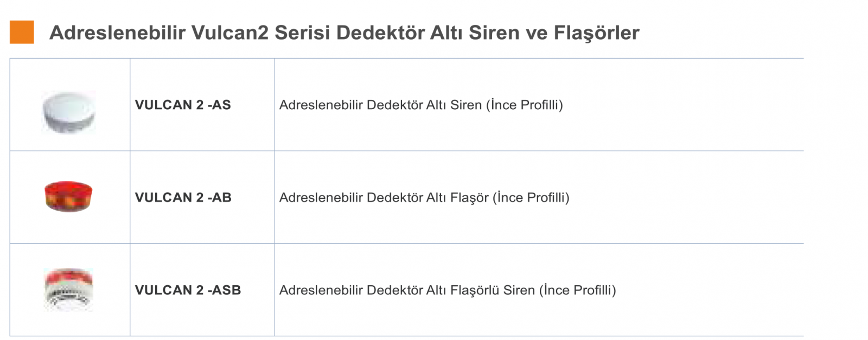This screenshot has height=340, width=868.
Task: Click (İnce Profilli) in the VULCAN 2 -ASB row
Action: point(578,290)
